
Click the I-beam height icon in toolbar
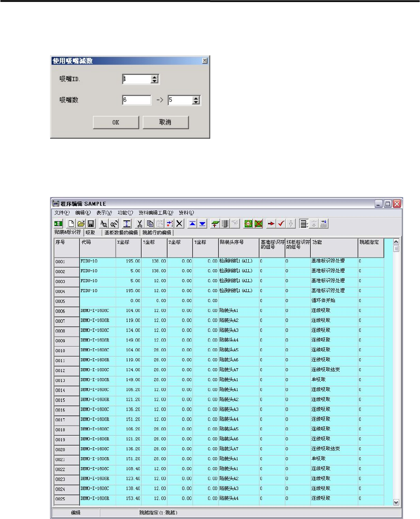(x=127, y=223)
